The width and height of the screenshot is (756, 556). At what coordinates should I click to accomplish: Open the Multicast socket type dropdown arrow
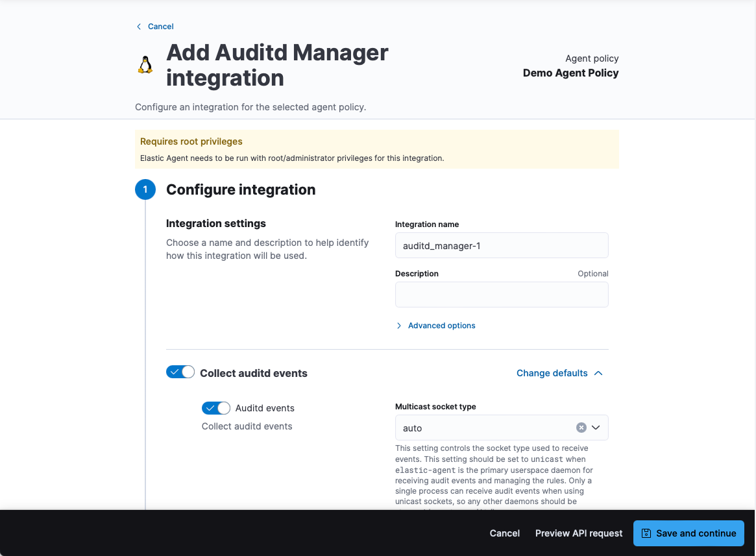click(596, 428)
